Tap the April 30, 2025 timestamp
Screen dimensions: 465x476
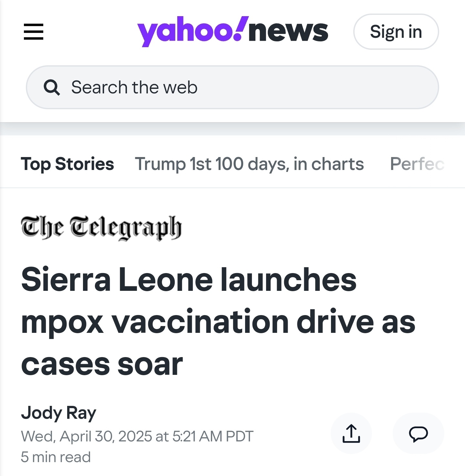(137, 436)
